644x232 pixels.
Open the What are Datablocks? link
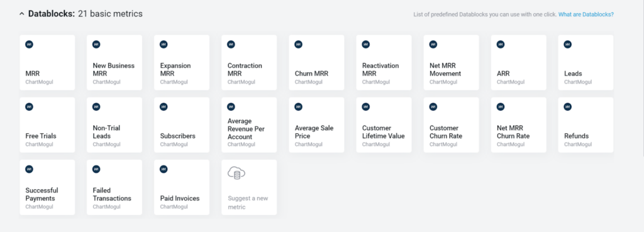click(x=586, y=14)
